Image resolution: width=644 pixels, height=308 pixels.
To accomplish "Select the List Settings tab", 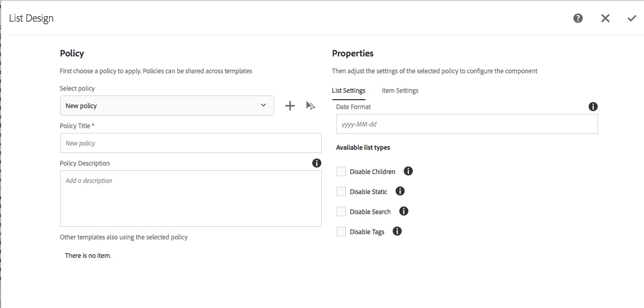I will pos(348,91).
